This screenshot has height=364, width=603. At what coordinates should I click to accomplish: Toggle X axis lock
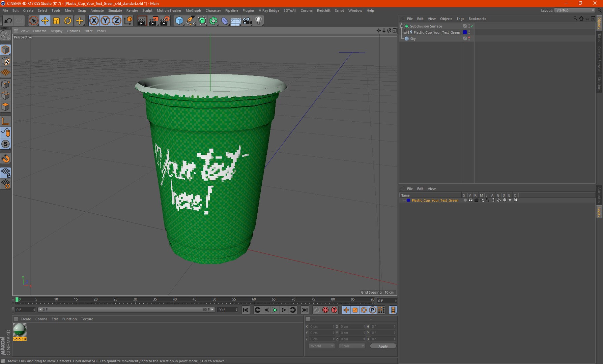click(x=94, y=21)
